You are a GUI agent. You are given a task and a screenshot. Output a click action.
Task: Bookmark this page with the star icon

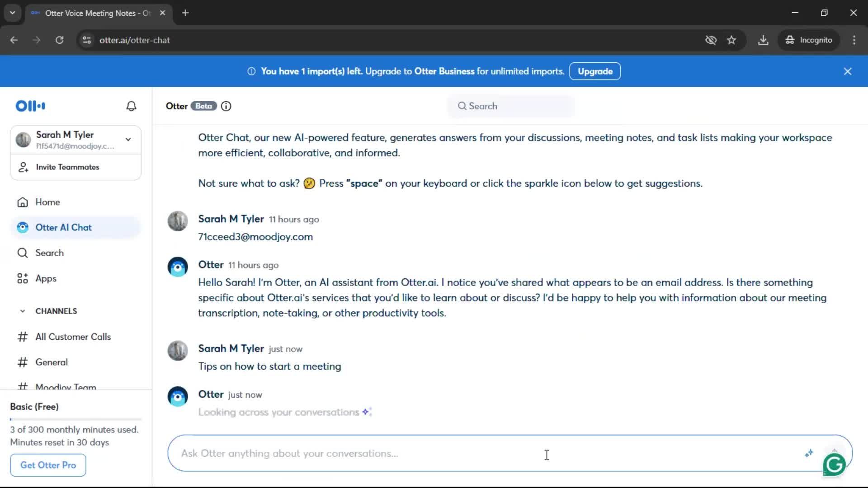click(x=731, y=40)
